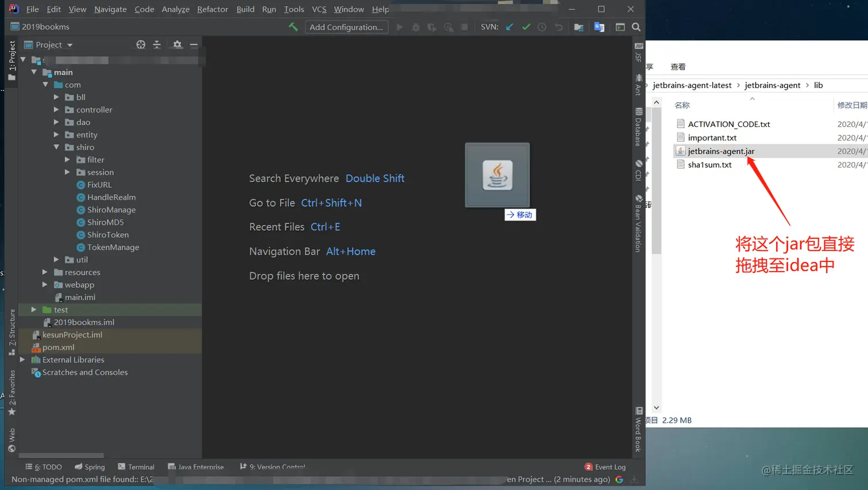Toggle the Z: Structure tool window stripe
This screenshot has height=490, width=868.
(x=12, y=333)
